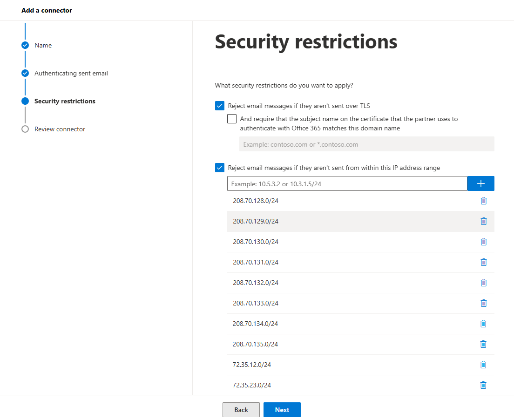Image resolution: width=514 pixels, height=420 pixels.
Task: Toggle the IP address range restriction checkbox
Action: 220,168
